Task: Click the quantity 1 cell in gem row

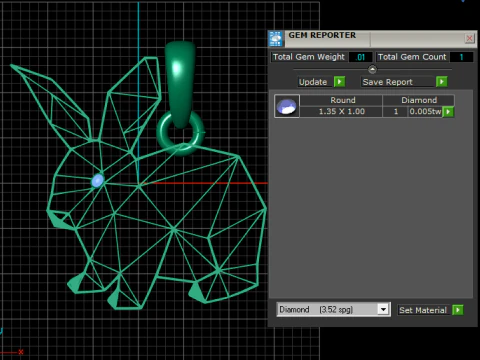Action: point(396,111)
